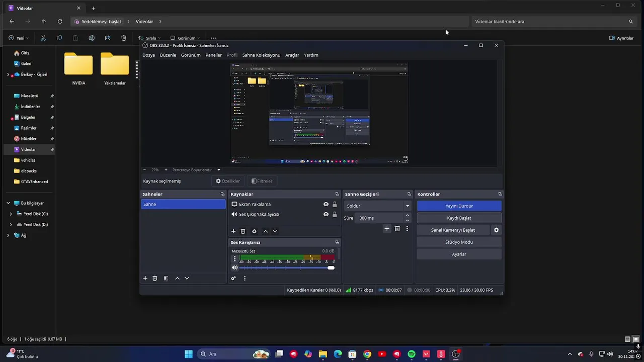
Task: Open advanced audio properties gears icon
Action: (x=233, y=278)
